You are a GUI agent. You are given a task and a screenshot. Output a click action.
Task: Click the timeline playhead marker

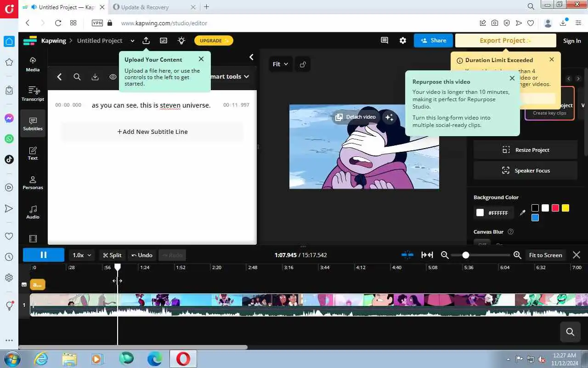click(x=118, y=267)
